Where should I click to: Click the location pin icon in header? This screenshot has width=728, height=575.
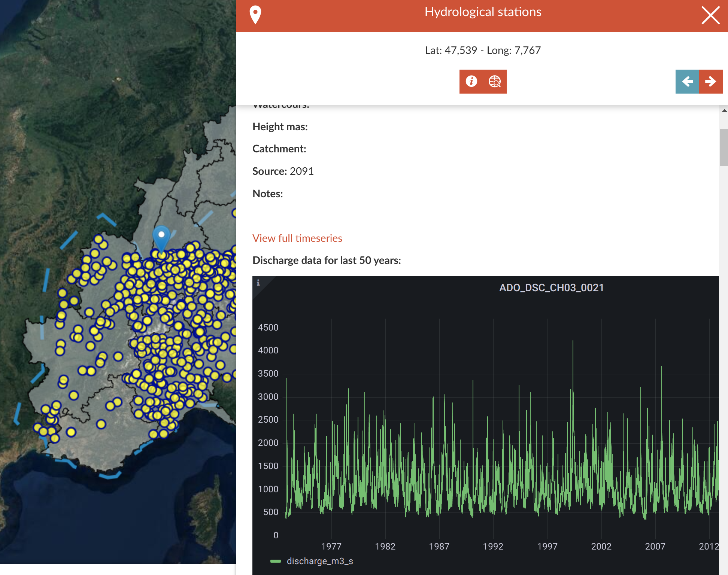coord(255,15)
